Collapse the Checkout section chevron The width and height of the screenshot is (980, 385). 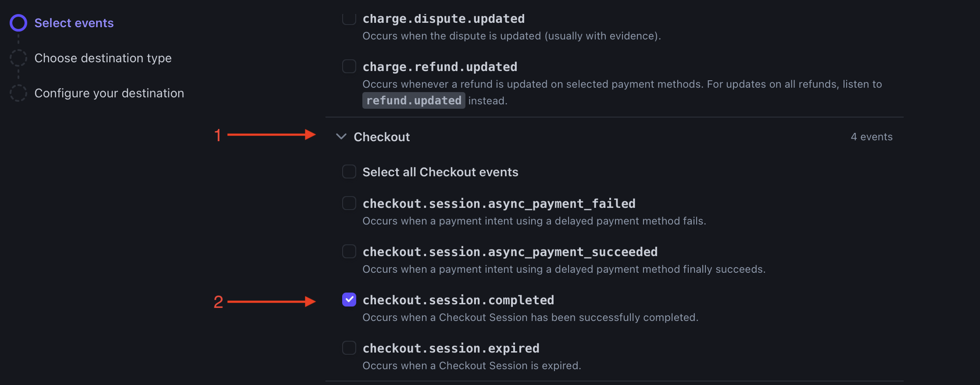click(341, 137)
